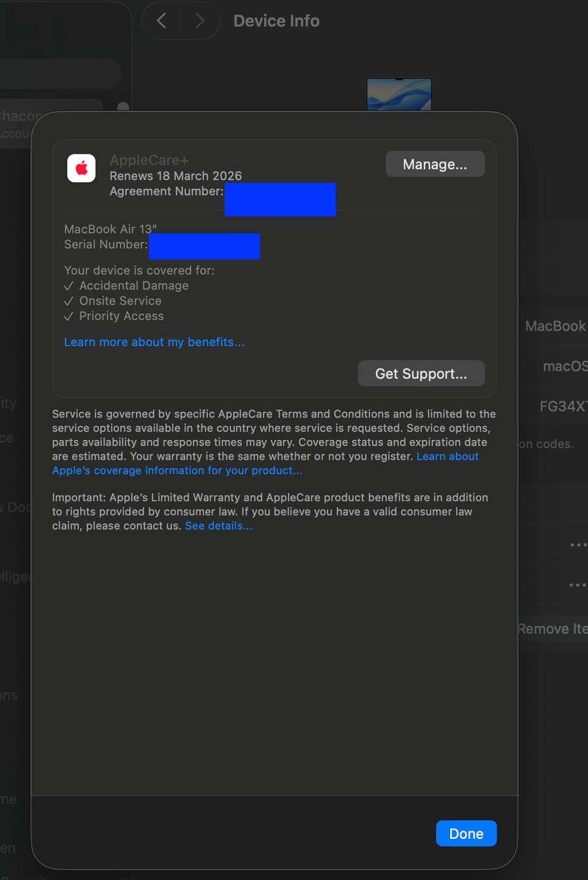588x880 pixels.
Task: Click the AppleCare+ title text
Action: point(149,160)
